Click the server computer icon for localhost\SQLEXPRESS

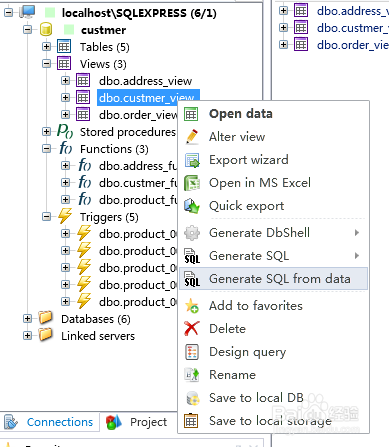tap(27, 12)
